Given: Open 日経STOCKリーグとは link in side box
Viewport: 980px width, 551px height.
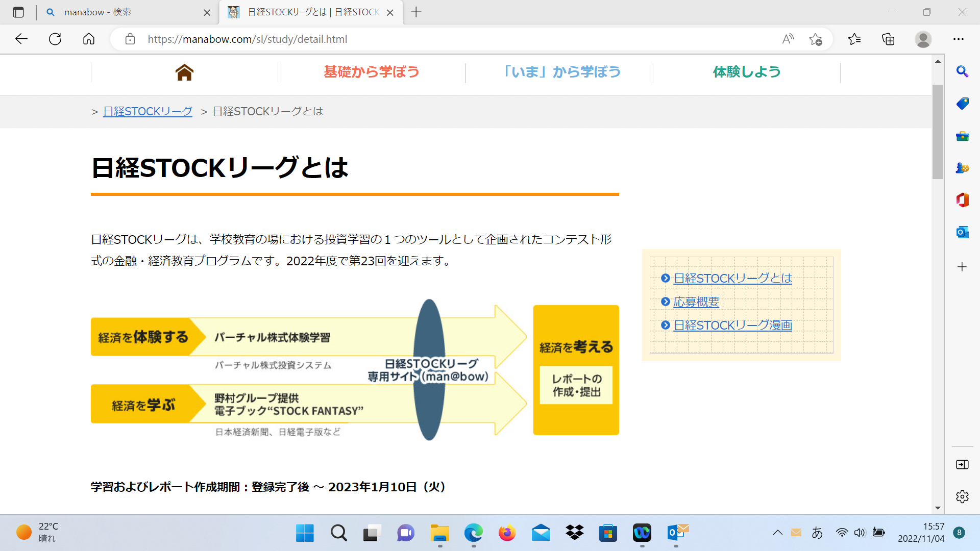Looking at the screenshot, I should tap(732, 278).
